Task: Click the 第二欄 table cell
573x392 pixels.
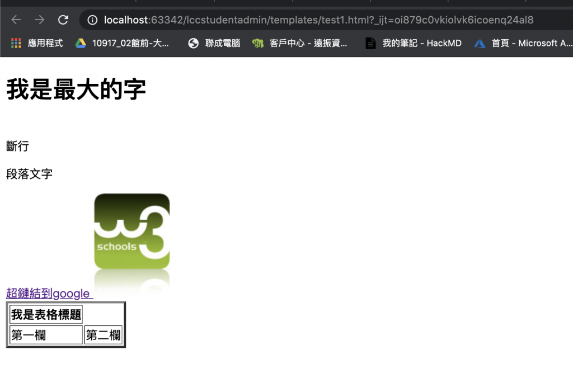Action: (103, 335)
